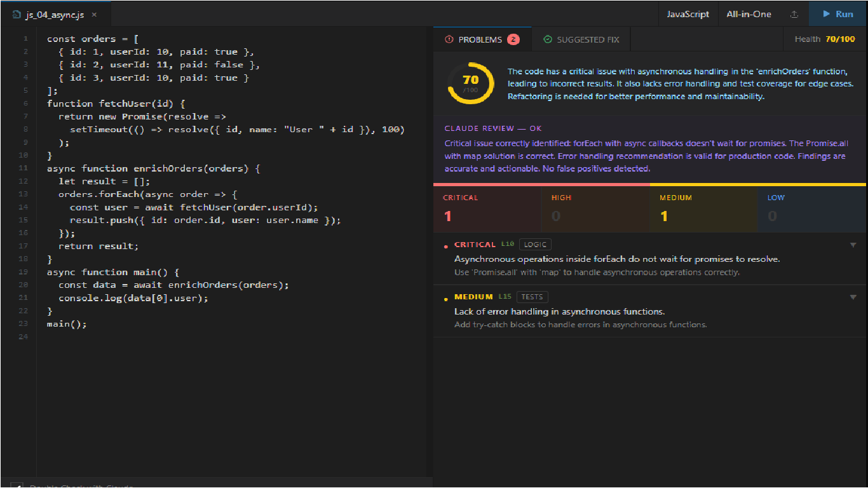Filter by the MEDIUM severity card
This screenshot has height=488, width=868.
pos(704,208)
